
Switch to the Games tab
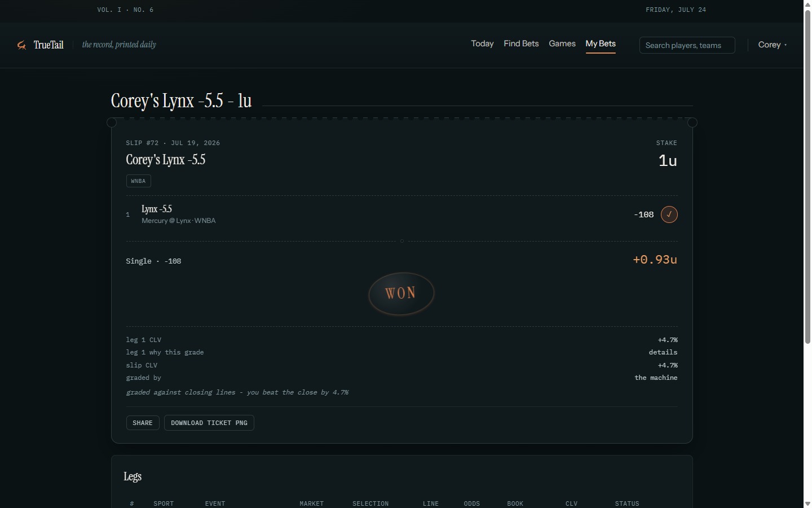pos(562,43)
